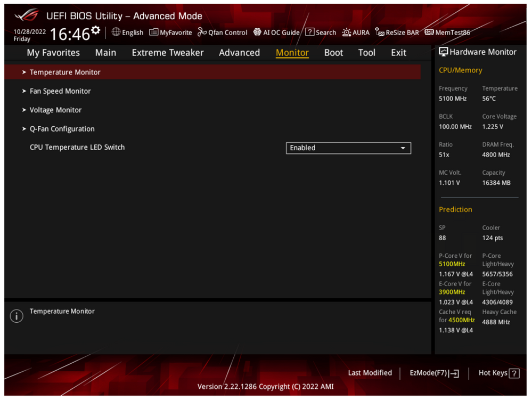
Task: Switch to Main tab
Action: coord(105,53)
